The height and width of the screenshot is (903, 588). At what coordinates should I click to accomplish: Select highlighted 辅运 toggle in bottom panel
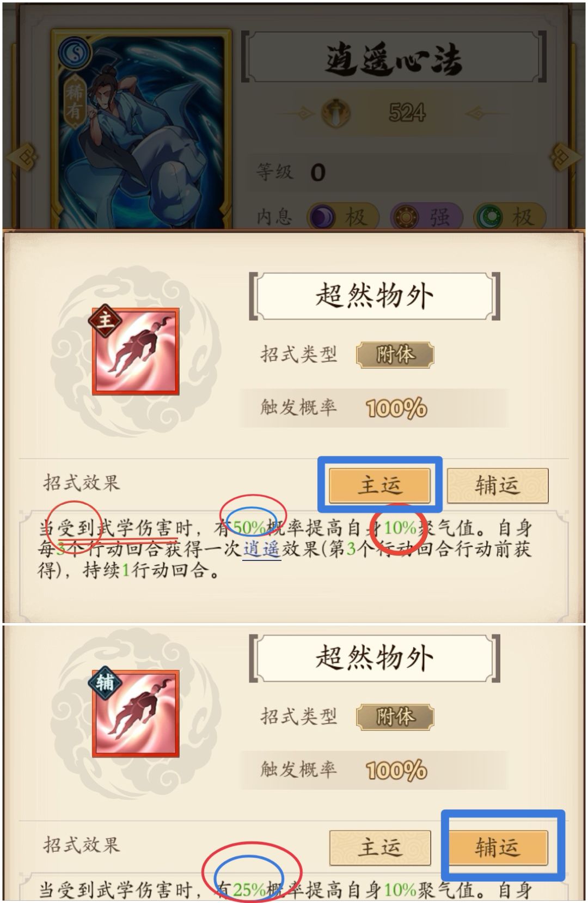pos(497,847)
